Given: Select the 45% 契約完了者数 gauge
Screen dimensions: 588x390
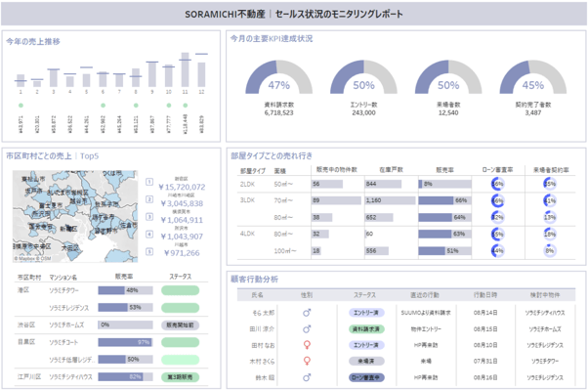Looking at the screenshot, I should point(533,77).
